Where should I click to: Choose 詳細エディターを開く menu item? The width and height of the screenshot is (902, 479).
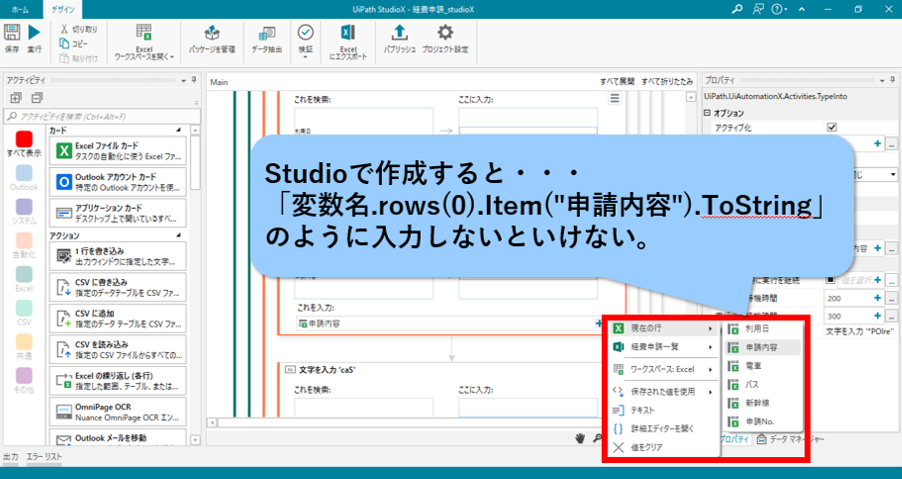662,429
